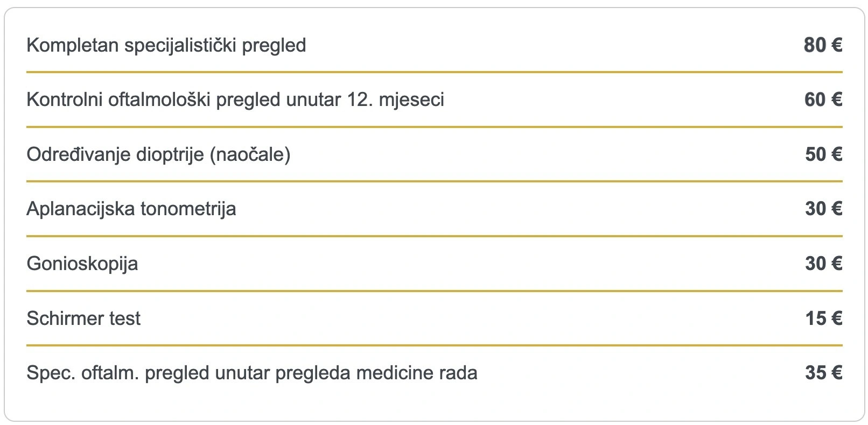868x425 pixels.
Task: Click the gold divider below 'Kompletan specijalistički pregled'
Action: (434, 72)
